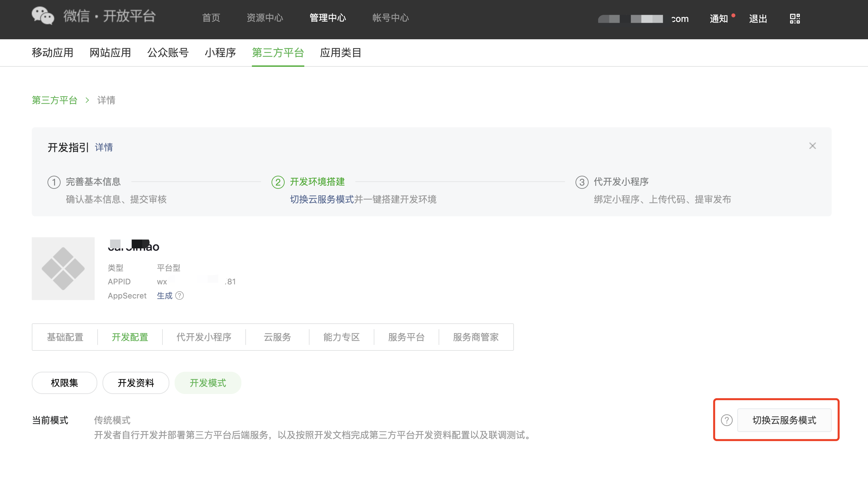Open the 开发配置 tab
Viewport: 868px width, 483px height.
pos(130,337)
